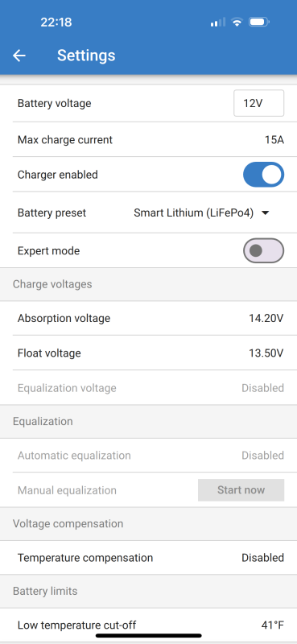Tap the home indicator bar
Image resolution: width=297 pixels, height=644 pixels.
pos(149,635)
